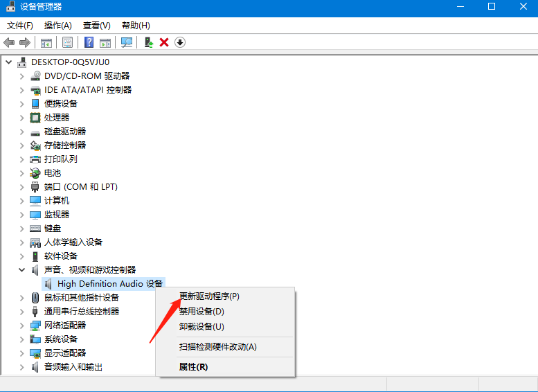The height and width of the screenshot is (392, 538).
Task: Select the 存储控制器 label
Action: [65, 145]
